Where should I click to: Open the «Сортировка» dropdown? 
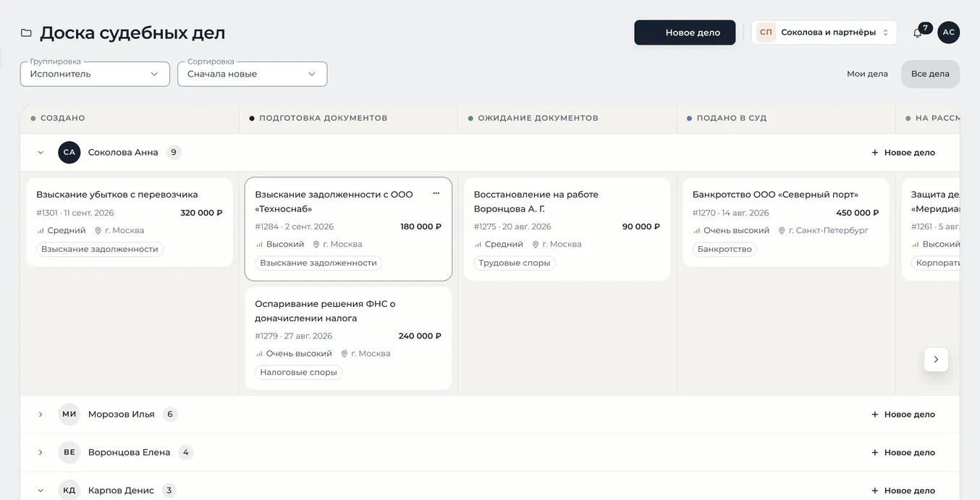(252, 74)
